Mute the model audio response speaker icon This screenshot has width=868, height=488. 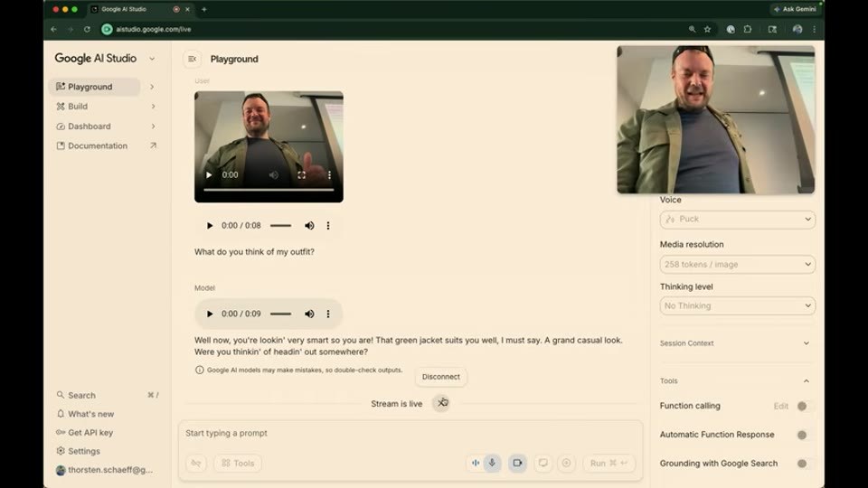tap(309, 314)
